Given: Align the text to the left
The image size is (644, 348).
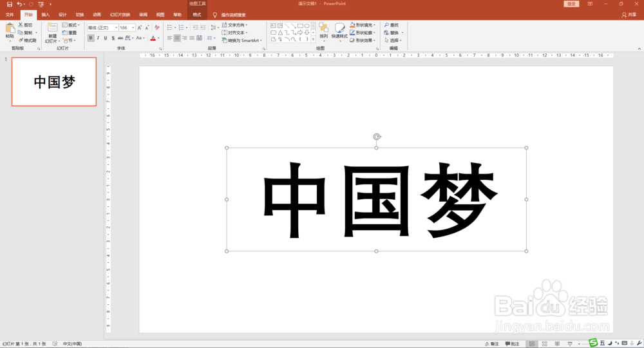Looking at the screenshot, I should (x=169, y=38).
